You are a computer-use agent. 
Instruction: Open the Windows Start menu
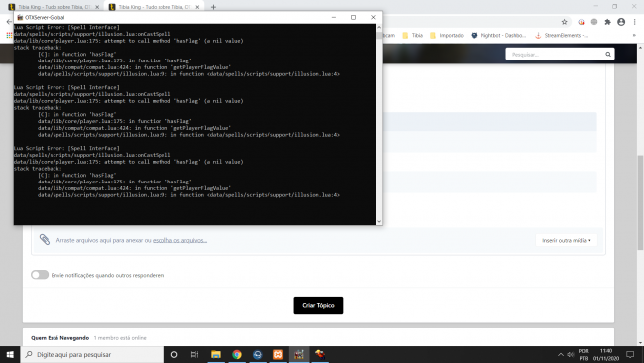pos(10,354)
